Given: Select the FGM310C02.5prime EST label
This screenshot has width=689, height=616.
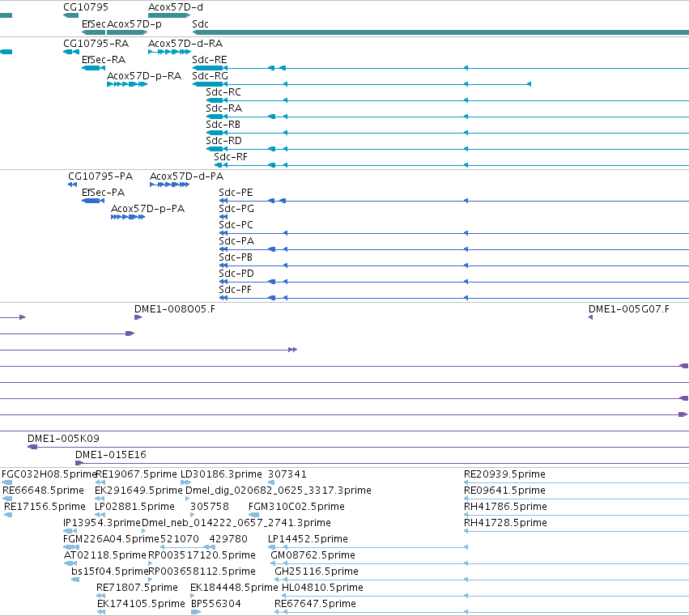Looking at the screenshot, I should click(296, 507).
